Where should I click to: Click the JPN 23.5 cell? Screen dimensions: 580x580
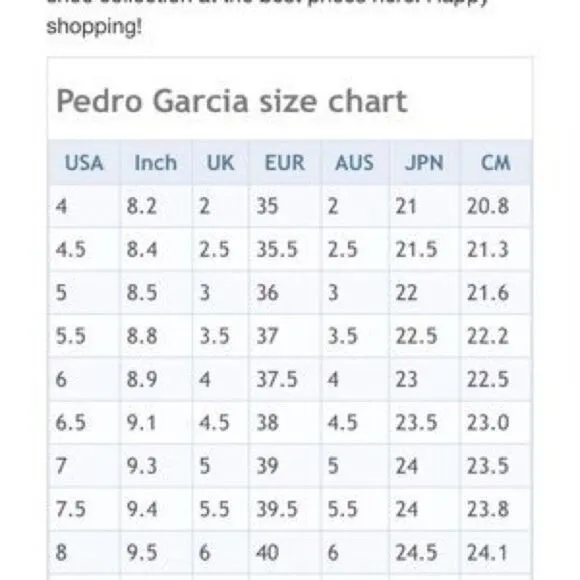tap(424, 423)
